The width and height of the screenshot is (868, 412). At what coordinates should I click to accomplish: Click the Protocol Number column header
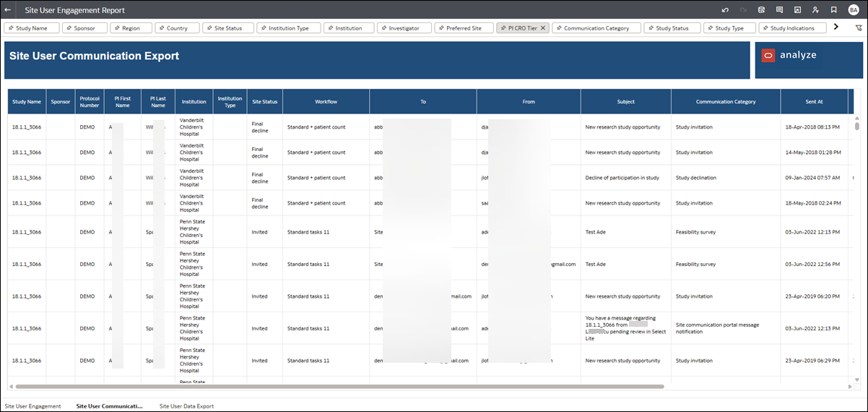point(90,102)
